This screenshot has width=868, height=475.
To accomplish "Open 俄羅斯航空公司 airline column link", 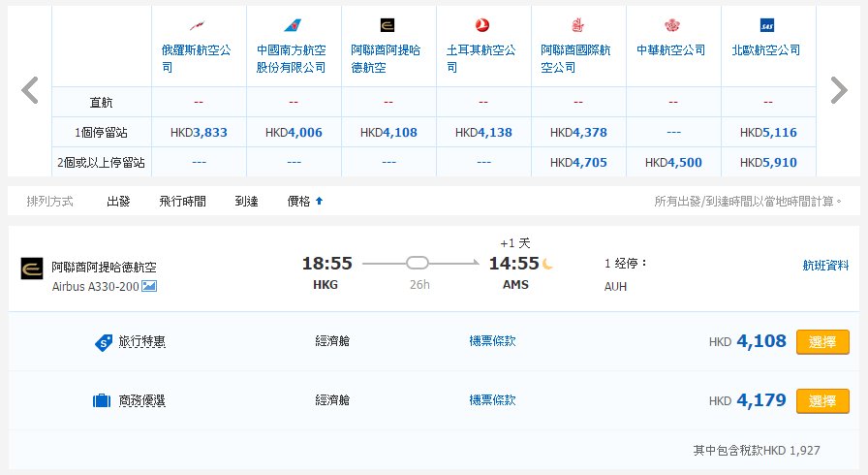I will [196, 59].
